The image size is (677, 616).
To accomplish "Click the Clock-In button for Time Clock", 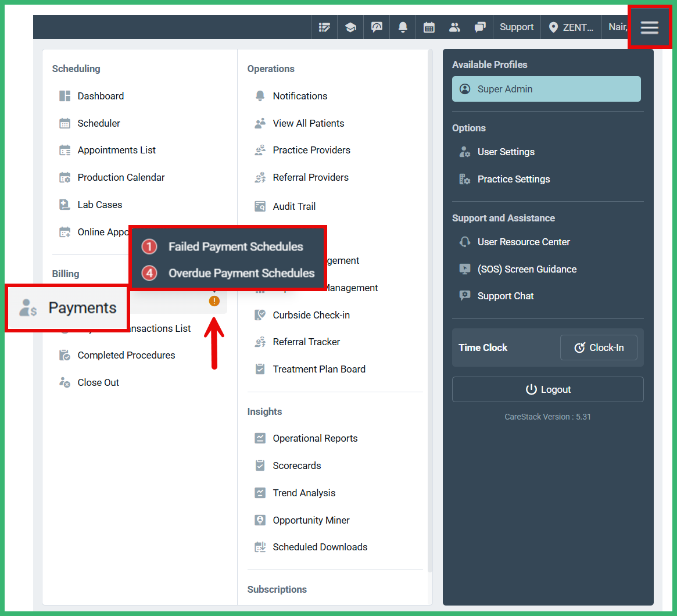I will pyautogui.click(x=599, y=348).
